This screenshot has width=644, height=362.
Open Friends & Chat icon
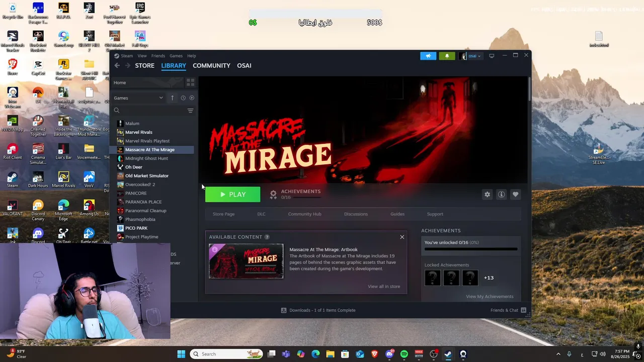pos(524,310)
